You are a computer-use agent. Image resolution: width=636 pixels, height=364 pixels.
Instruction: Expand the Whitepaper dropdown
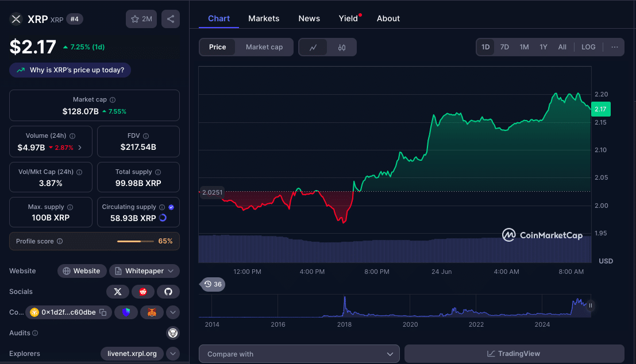144,271
